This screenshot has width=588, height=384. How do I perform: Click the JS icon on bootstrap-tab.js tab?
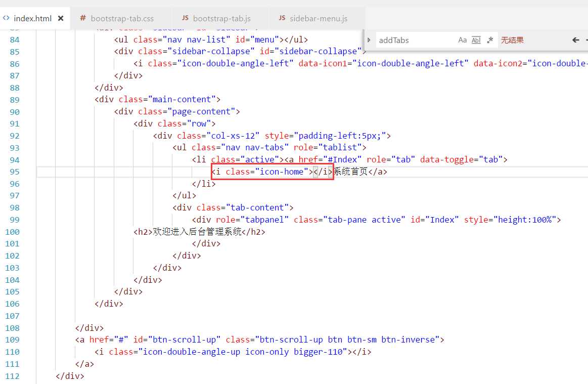185,18
